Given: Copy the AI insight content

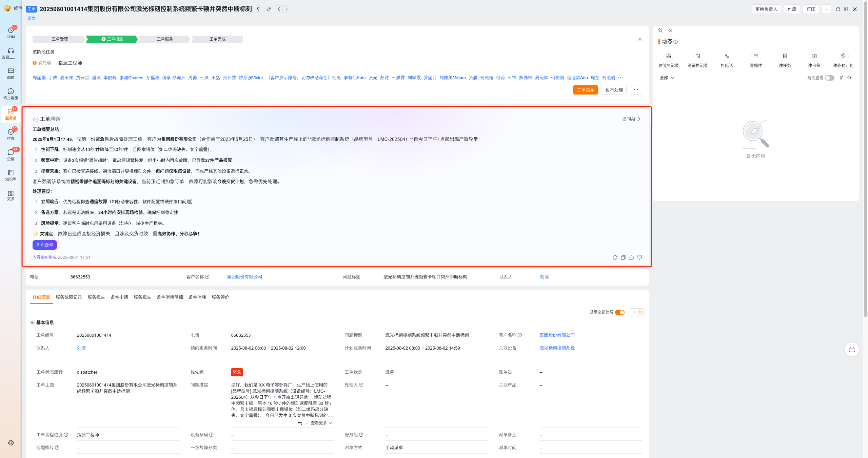Looking at the screenshot, I should (x=623, y=257).
